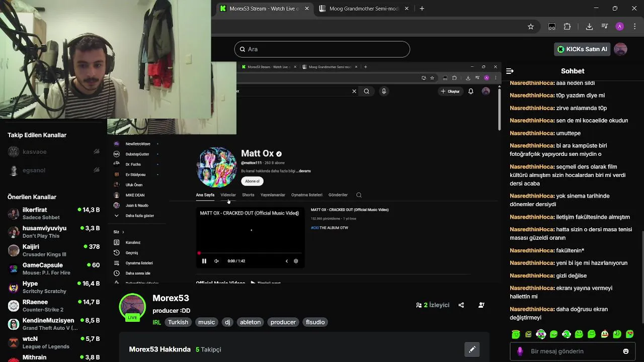Click KICKs Satın Al button
The width and height of the screenshot is (644, 362).
click(582, 49)
